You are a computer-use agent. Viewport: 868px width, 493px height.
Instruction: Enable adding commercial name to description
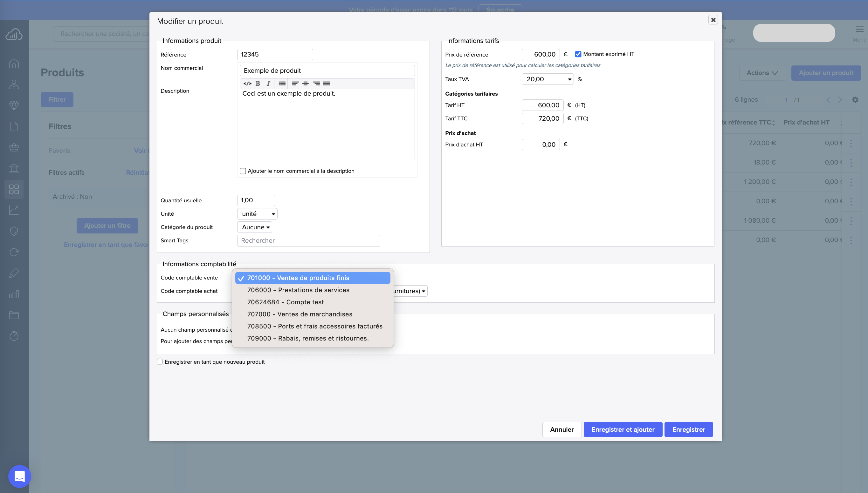pyautogui.click(x=243, y=171)
